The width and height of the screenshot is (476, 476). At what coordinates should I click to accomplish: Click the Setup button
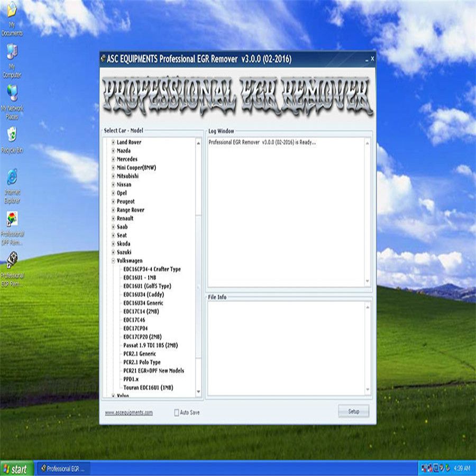[353, 411]
